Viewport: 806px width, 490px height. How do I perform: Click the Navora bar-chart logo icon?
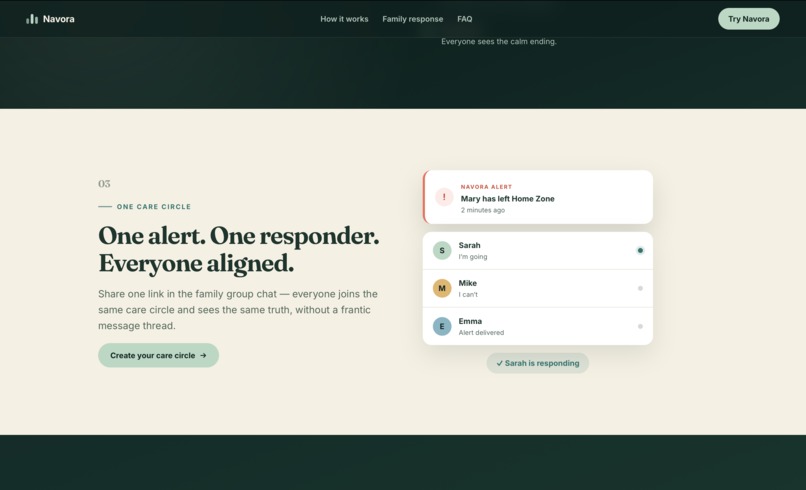pyautogui.click(x=32, y=19)
